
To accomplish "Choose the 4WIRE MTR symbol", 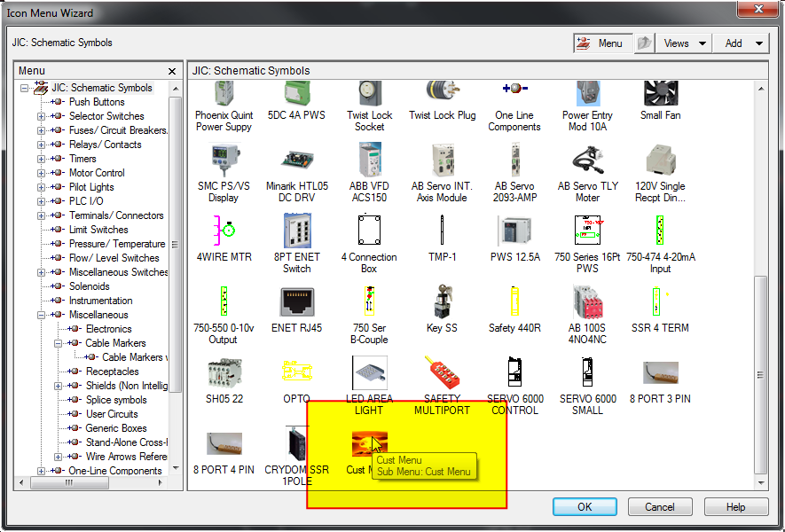I will (224, 231).
